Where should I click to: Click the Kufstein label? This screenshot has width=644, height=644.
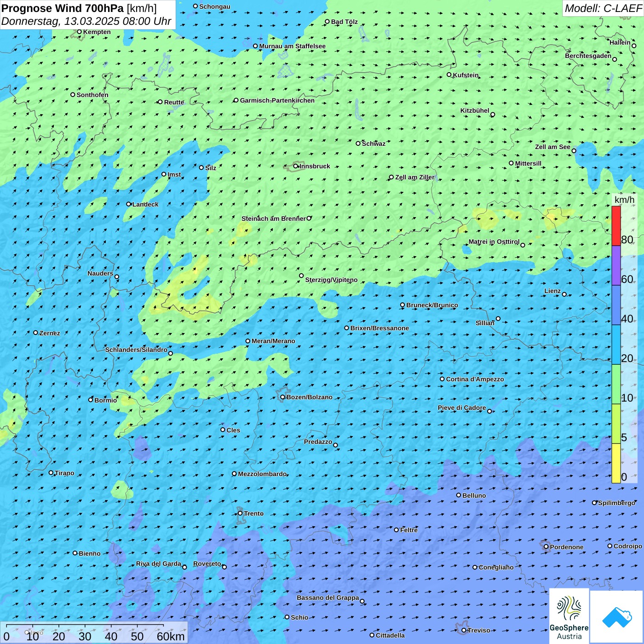[466, 75]
